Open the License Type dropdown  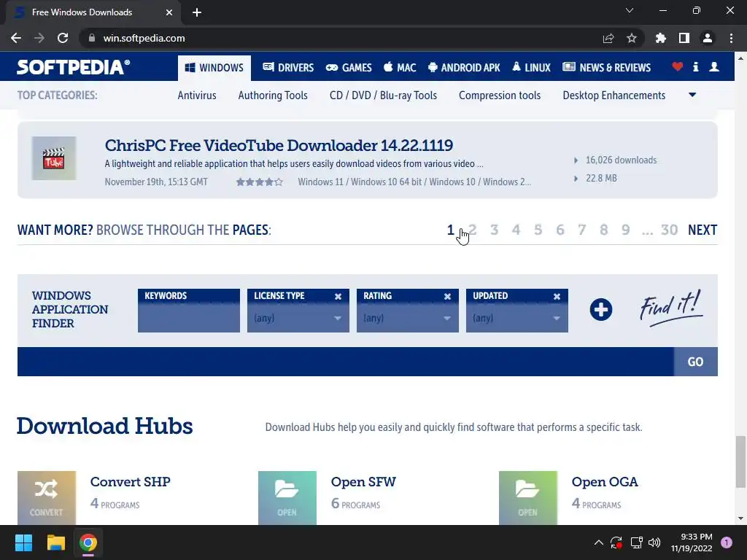pos(298,318)
